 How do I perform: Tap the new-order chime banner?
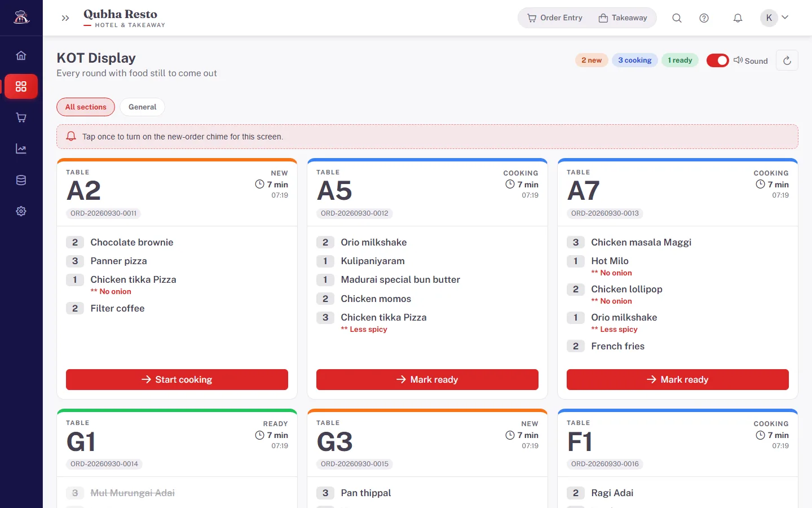pos(427,137)
